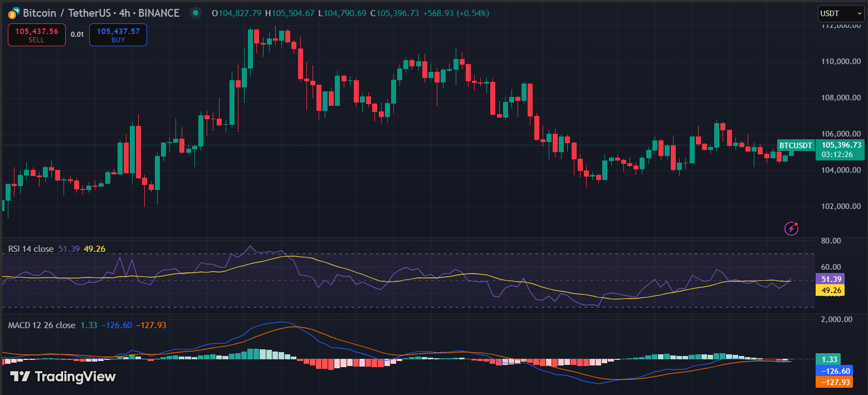Click the green 1.33 tag on MACD scale
The image size is (868, 395).
click(x=827, y=359)
